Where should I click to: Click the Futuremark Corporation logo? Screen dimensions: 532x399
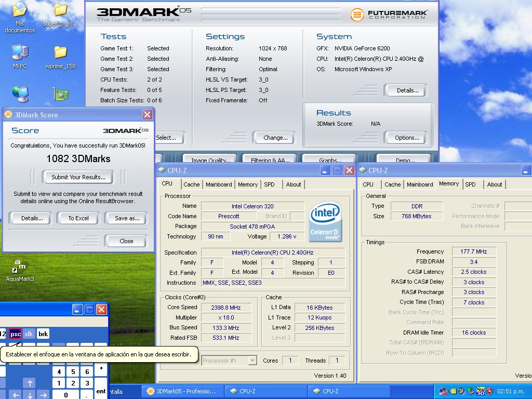coord(389,15)
